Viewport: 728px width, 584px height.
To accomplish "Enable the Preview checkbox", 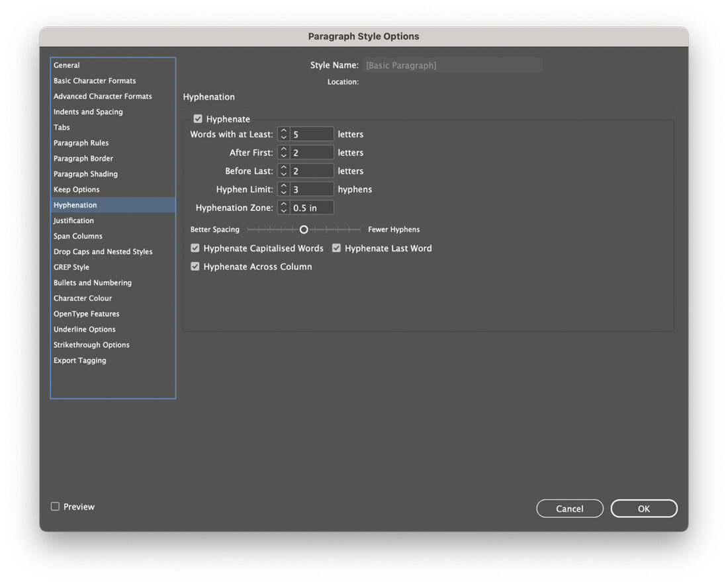I will tap(55, 506).
